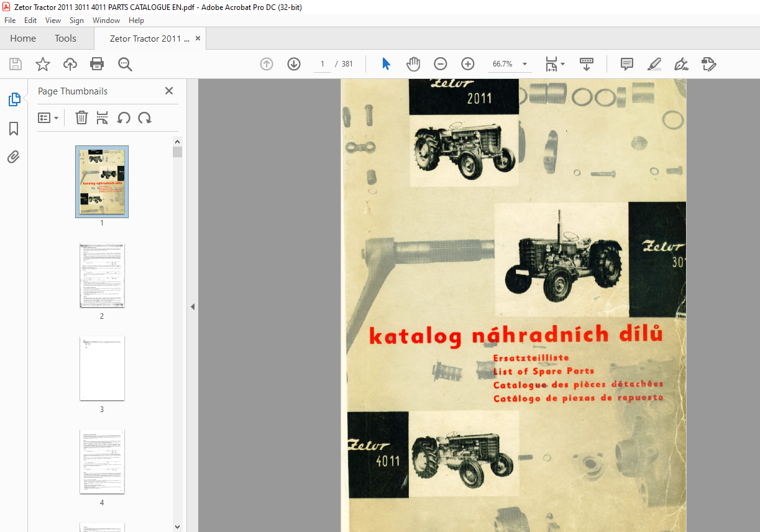Screen dimensions: 760x532
Task: Bookmark file with the star icon
Action: point(43,64)
